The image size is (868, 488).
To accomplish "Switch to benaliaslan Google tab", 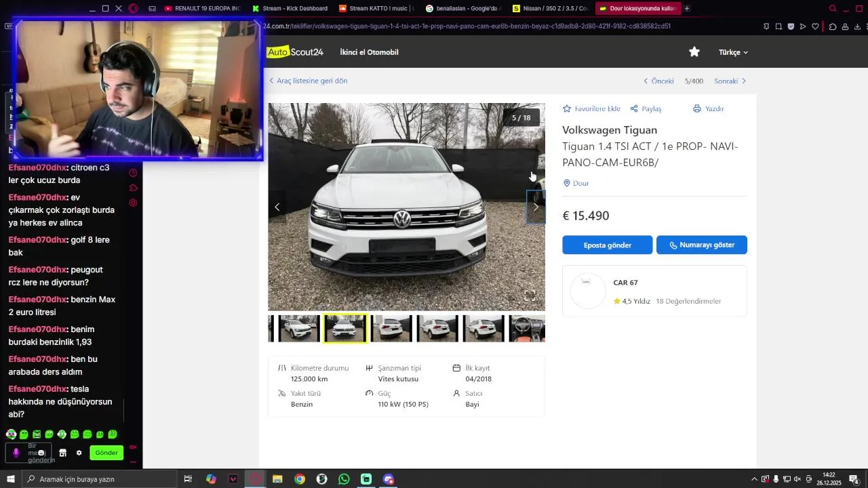I will [464, 8].
